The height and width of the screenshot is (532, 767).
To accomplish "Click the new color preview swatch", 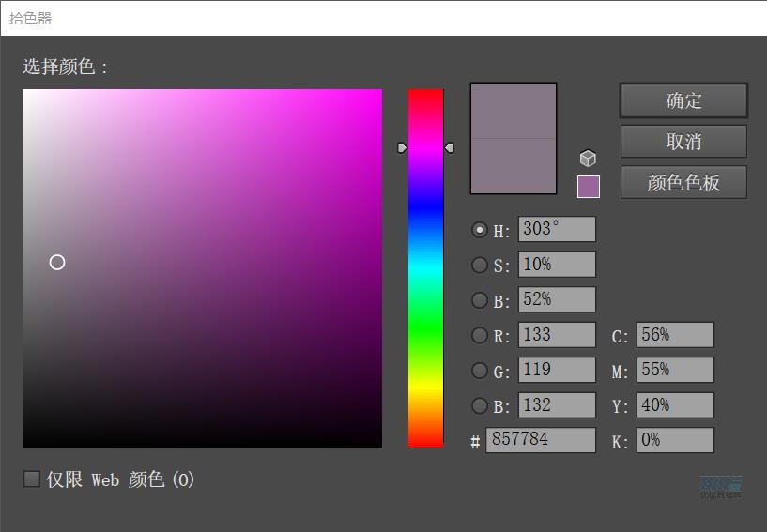I will (x=513, y=111).
